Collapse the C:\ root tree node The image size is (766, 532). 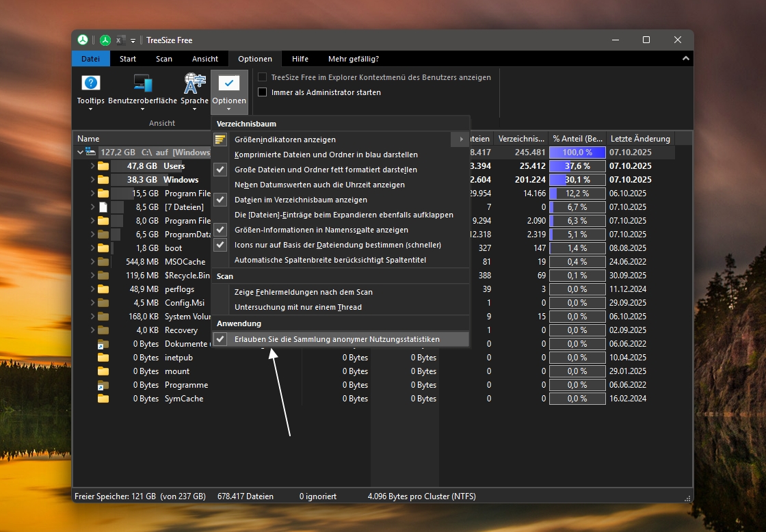click(x=81, y=152)
